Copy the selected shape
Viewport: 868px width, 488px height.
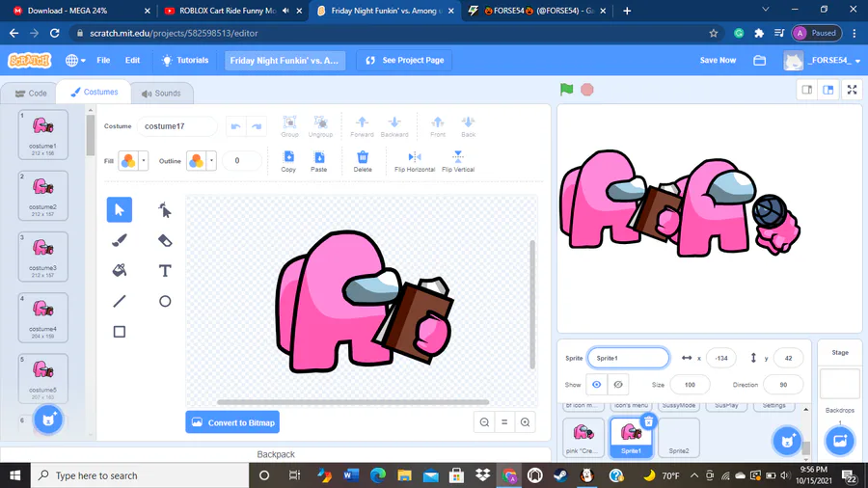point(288,162)
